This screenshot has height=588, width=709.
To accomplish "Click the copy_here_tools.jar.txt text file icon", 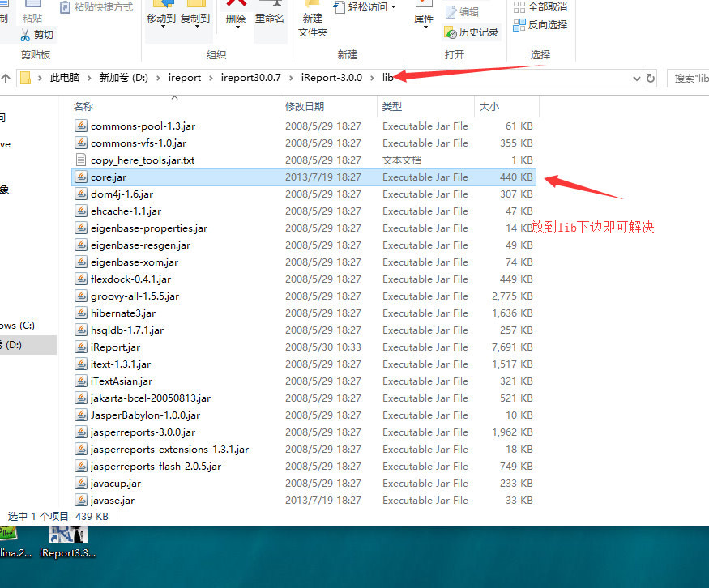I will (81, 160).
